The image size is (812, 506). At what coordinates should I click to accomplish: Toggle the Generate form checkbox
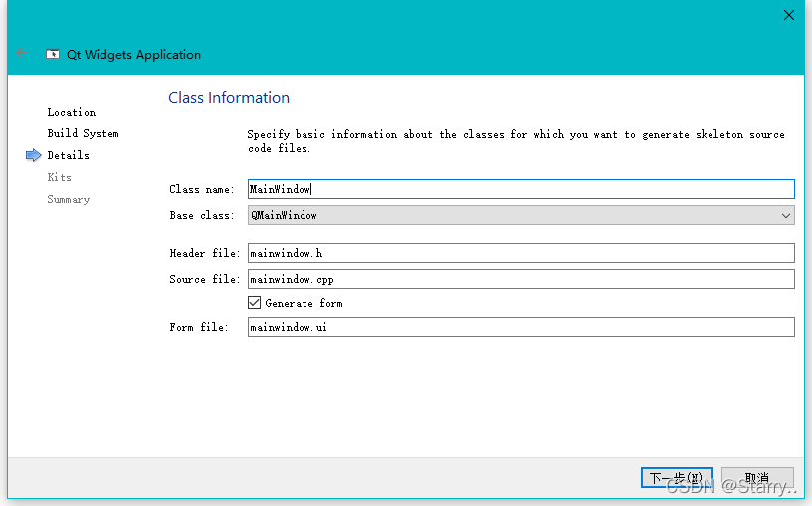click(x=255, y=302)
